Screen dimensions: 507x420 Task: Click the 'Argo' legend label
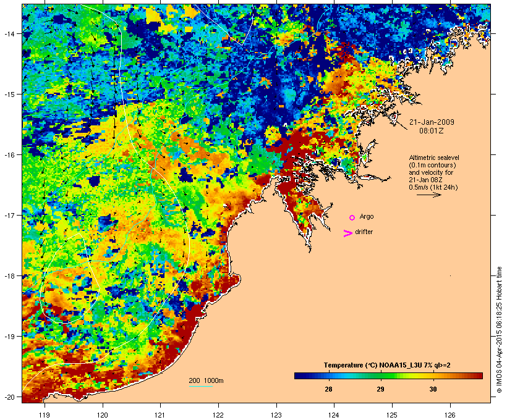pos(367,216)
